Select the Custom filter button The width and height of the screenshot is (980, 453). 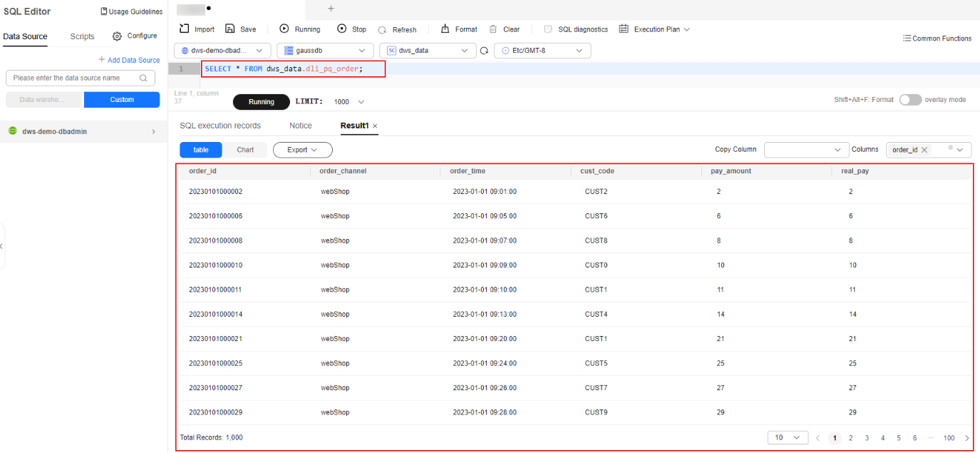click(x=122, y=100)
